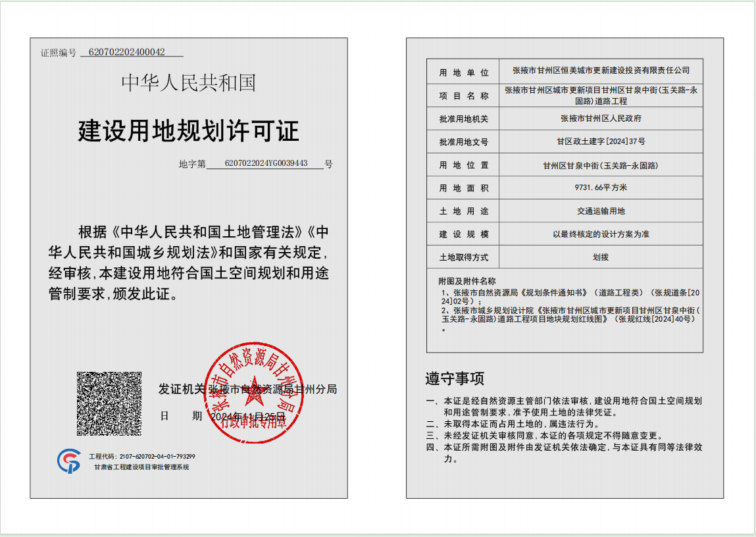Image resolution: width=756 pixels, height=537 pixels.
Task: Click the title 建设用地规划许可证
Action: (x=189, y=131)
